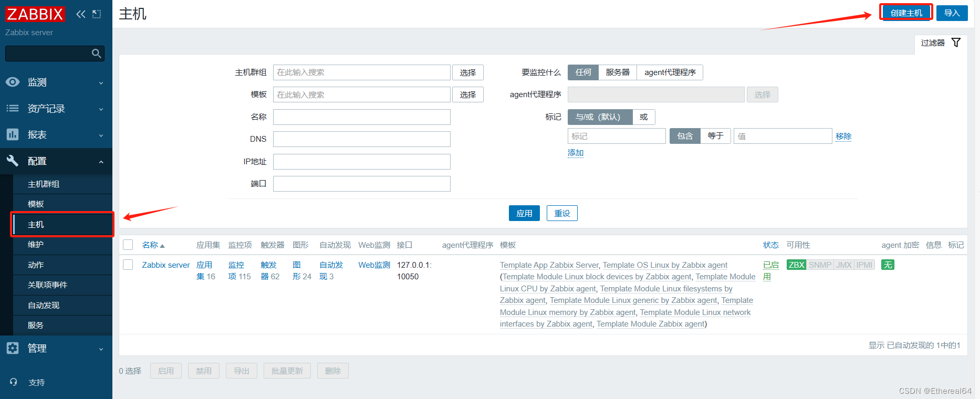Open 动作 in the configuration menu

pyautogui.click(x=62, y=265)
